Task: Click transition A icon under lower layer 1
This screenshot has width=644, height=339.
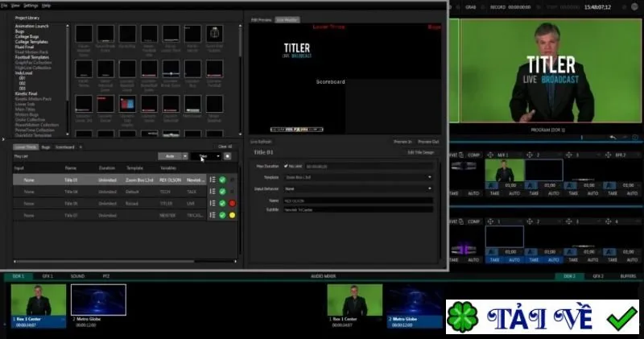Action: point(491,252)
